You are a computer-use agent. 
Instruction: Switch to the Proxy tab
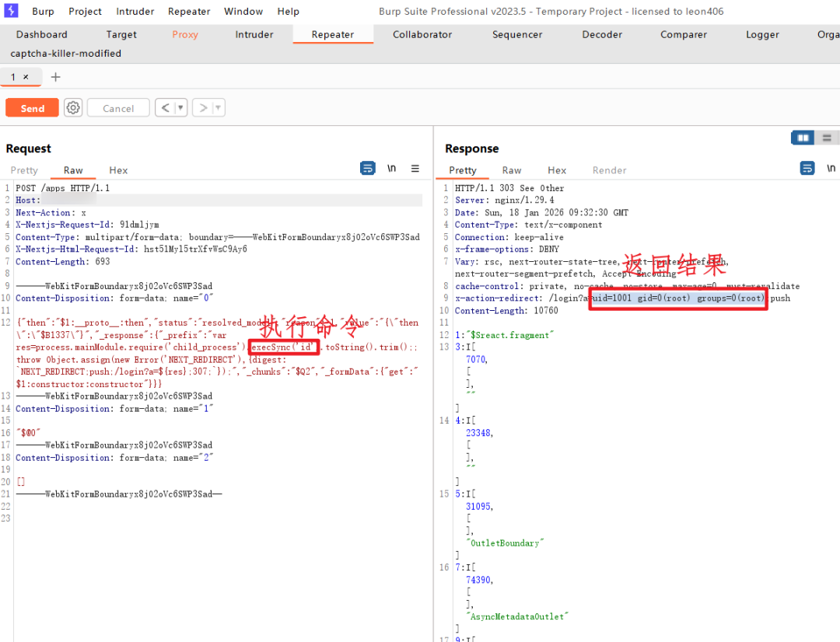click(x=185, y=34)
